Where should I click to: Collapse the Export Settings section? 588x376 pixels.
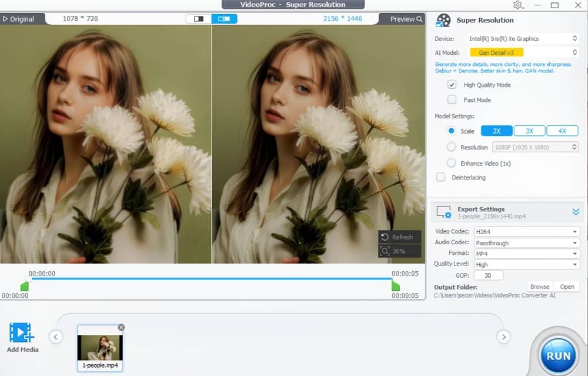coord(575,211)
